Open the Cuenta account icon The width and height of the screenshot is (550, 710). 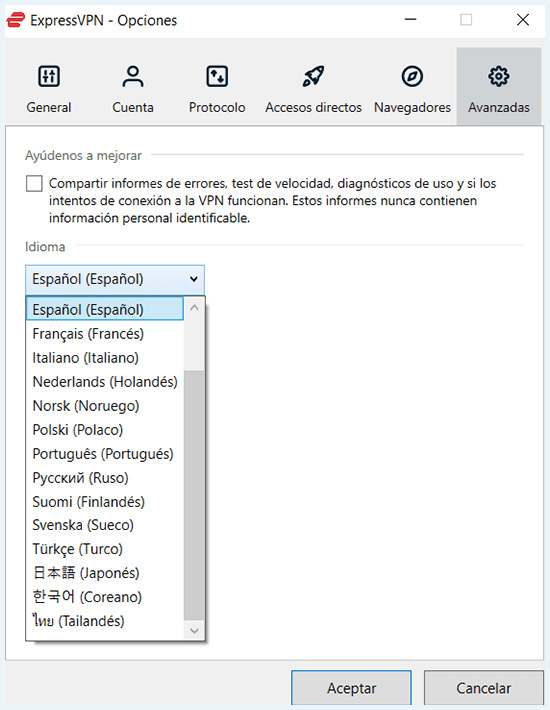tap(133, 76)
